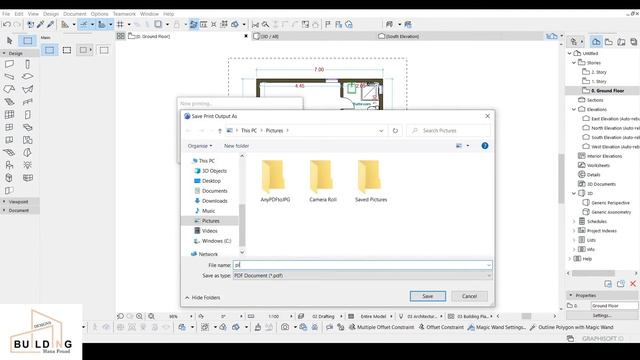Viewport: 640px width, 360px height.
Task: Click the Find and Select magnifier icon
Action: 265,24
